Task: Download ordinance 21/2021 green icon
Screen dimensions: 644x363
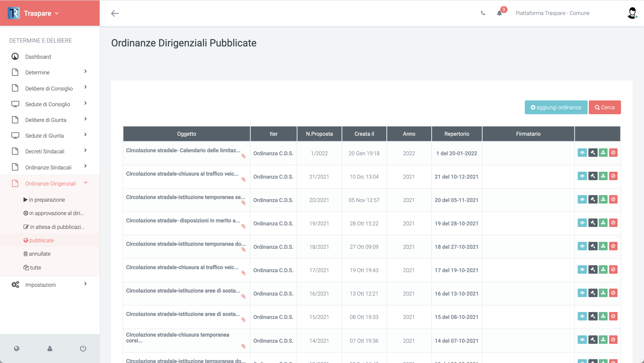Action: tap(603, 176)
